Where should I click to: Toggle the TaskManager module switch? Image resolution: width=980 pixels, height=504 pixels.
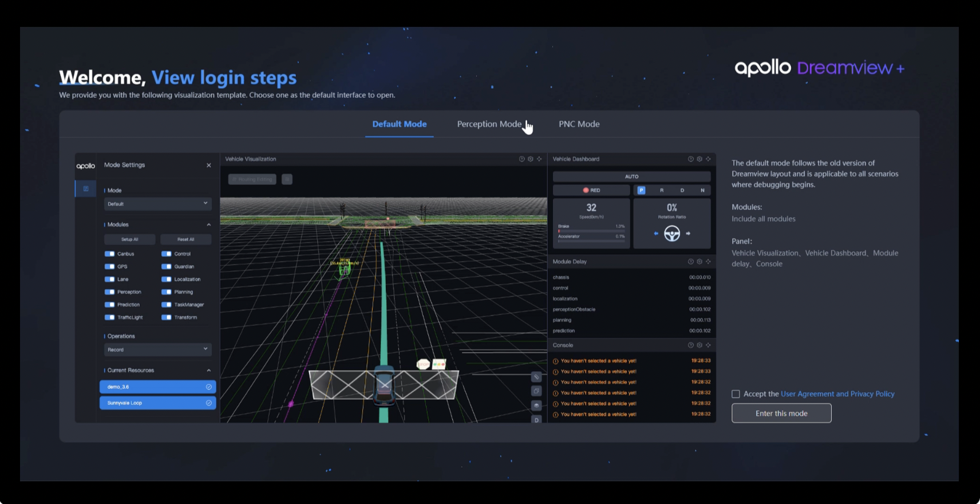(166, 304)
